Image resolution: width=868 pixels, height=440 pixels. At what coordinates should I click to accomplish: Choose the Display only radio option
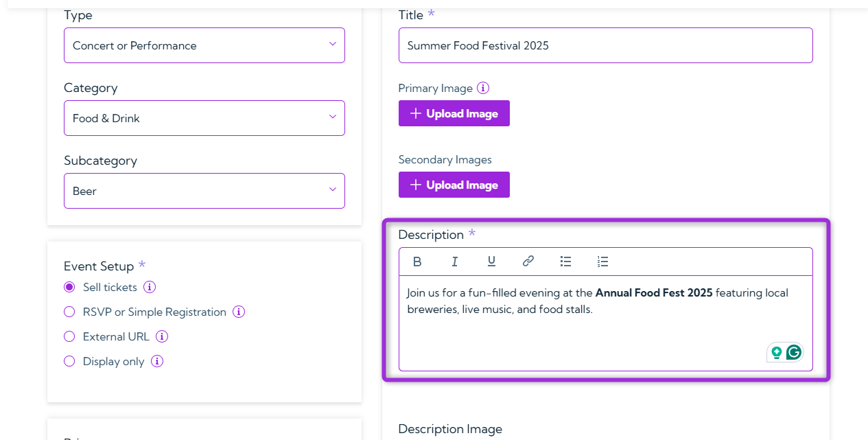coord(69,361)
